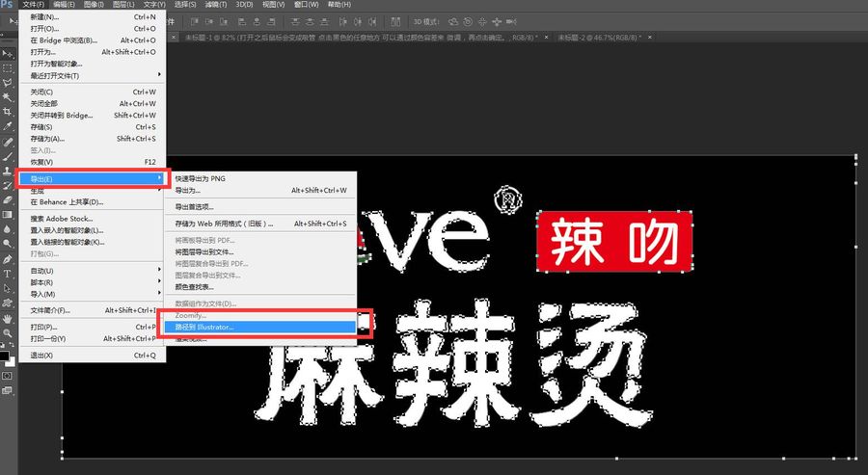868x475 pixels.
Task: Choose 快速导出为 PNG
Action: click(x=260, y=178)
